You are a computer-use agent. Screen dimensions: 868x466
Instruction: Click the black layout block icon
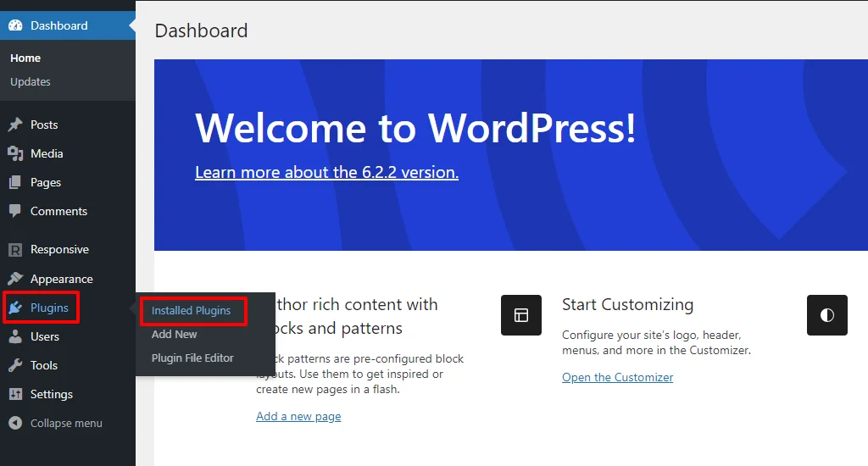[x=521, y=315]
